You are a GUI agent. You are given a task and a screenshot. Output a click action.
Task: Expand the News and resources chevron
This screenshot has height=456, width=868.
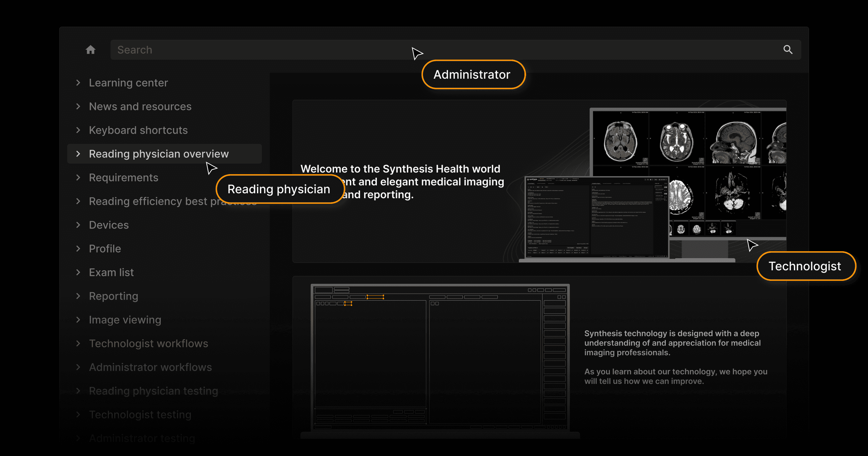pyautogui.click(x=78, y=106)
